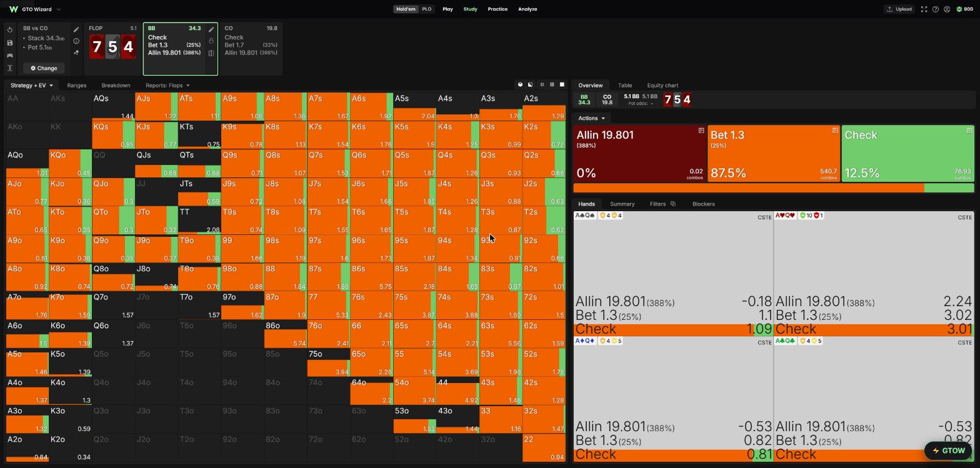The height and width of the screenshot is (468, 980).
Task: Enter fullscreen with the expand arrows icon
Action: (924, 9)
